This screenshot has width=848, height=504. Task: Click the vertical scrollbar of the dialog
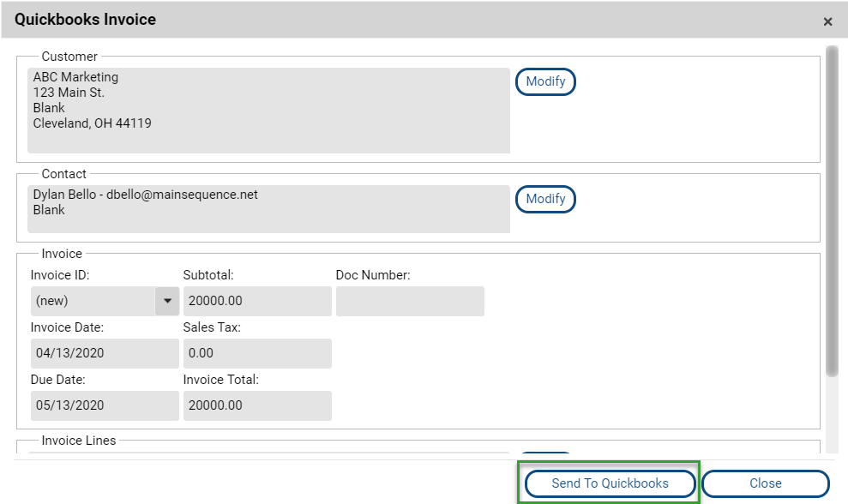832,211
